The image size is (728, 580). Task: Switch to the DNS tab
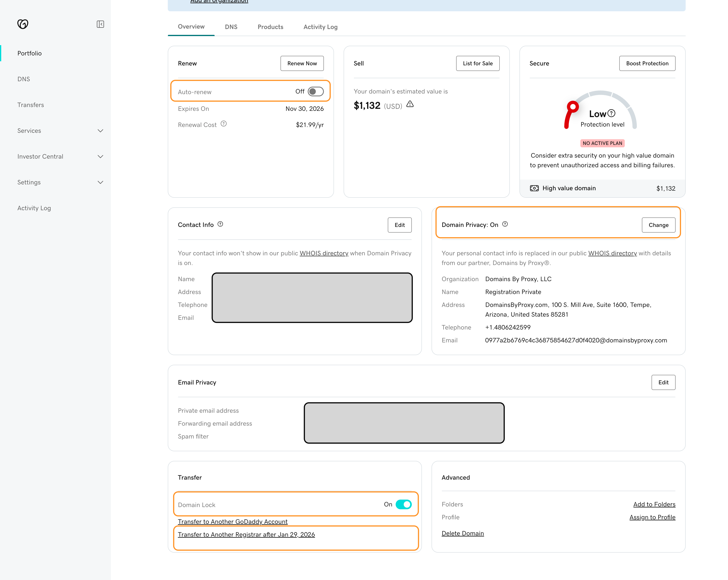231,27
